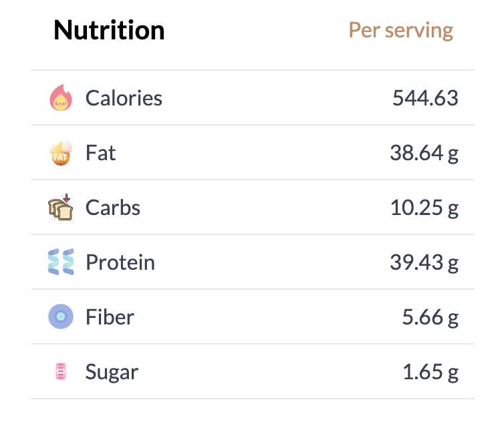Click the Carbs bread slices icon
The height and width of the screenshot is (430, 504).
(x=60, y=207)
